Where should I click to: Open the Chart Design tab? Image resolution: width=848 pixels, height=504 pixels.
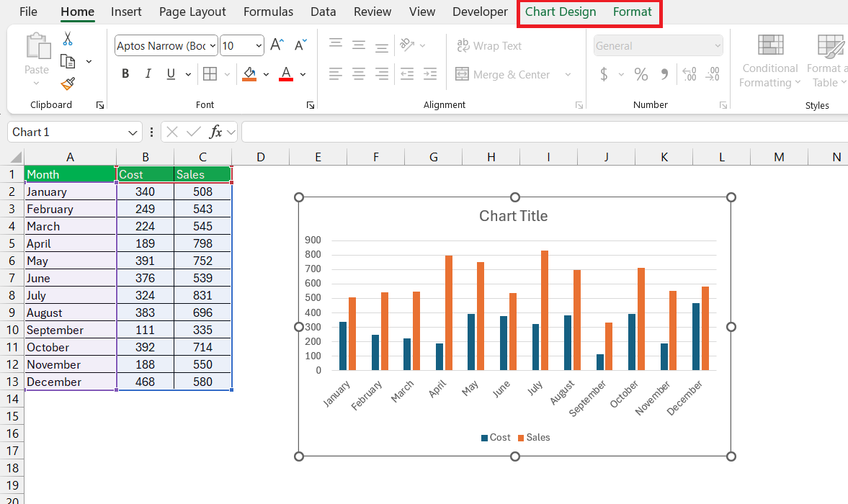click(561, 12)
